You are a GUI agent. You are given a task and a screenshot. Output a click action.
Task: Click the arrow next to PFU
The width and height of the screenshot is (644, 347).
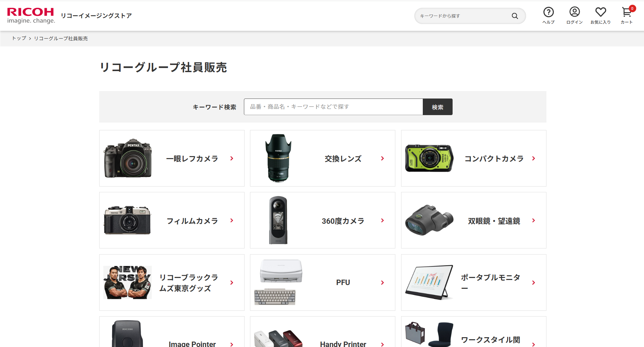382,283
